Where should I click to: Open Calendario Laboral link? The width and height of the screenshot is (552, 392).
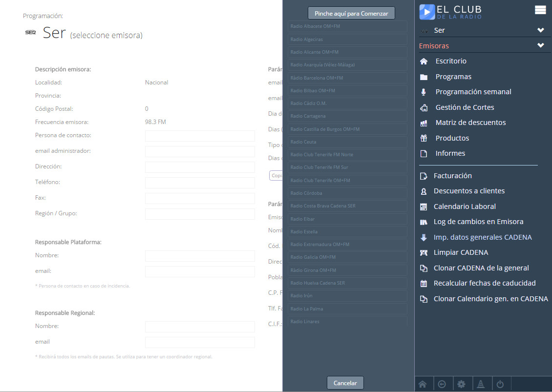click(x=465, y=206)
